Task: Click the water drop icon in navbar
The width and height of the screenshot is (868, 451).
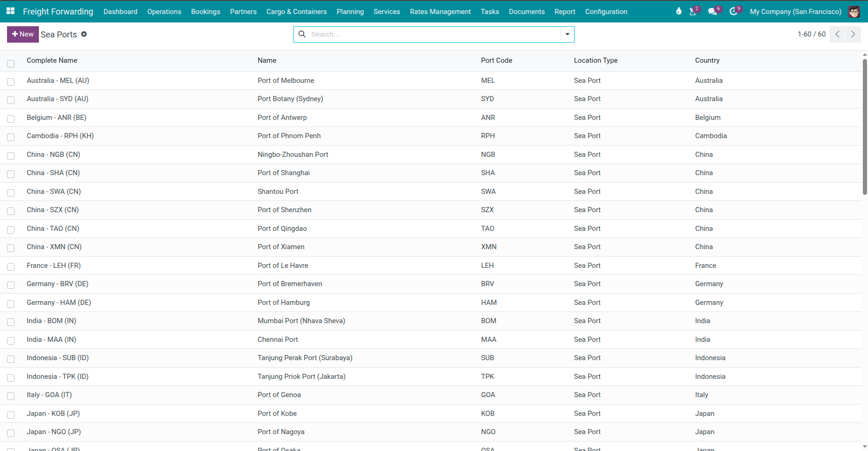Action: coord(679,11)
